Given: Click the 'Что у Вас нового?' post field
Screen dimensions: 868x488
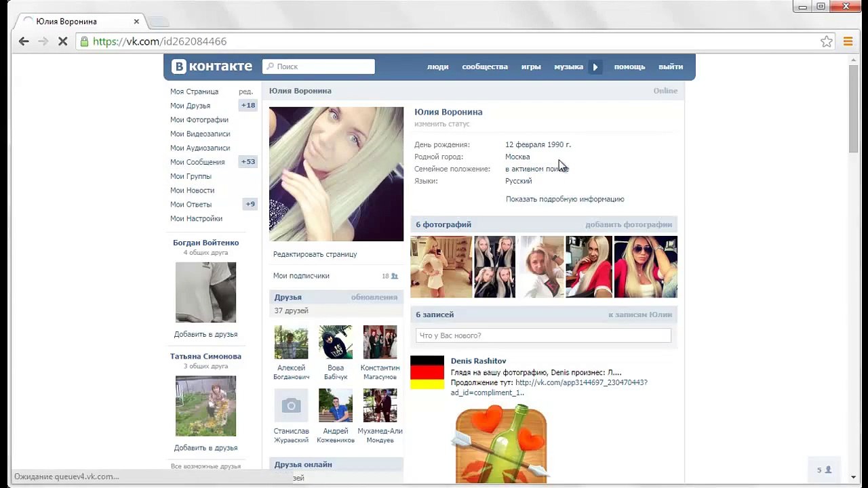Looking at the screenshot, I should 543,335.
